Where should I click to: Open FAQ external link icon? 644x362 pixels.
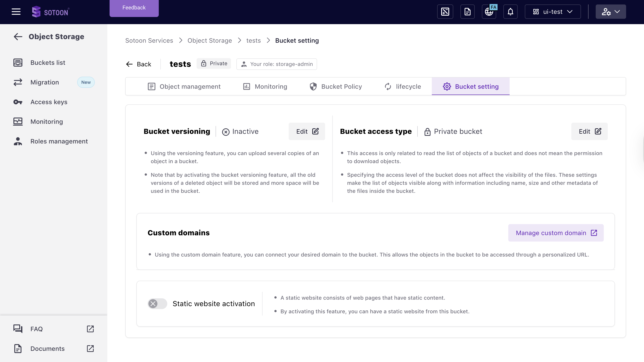90,329
